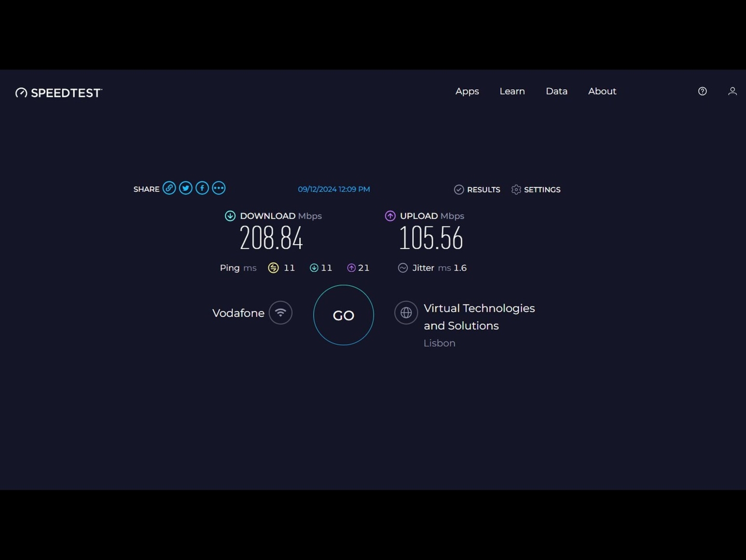
Task: Open the Learn menu
Action: tap(512, 91)
